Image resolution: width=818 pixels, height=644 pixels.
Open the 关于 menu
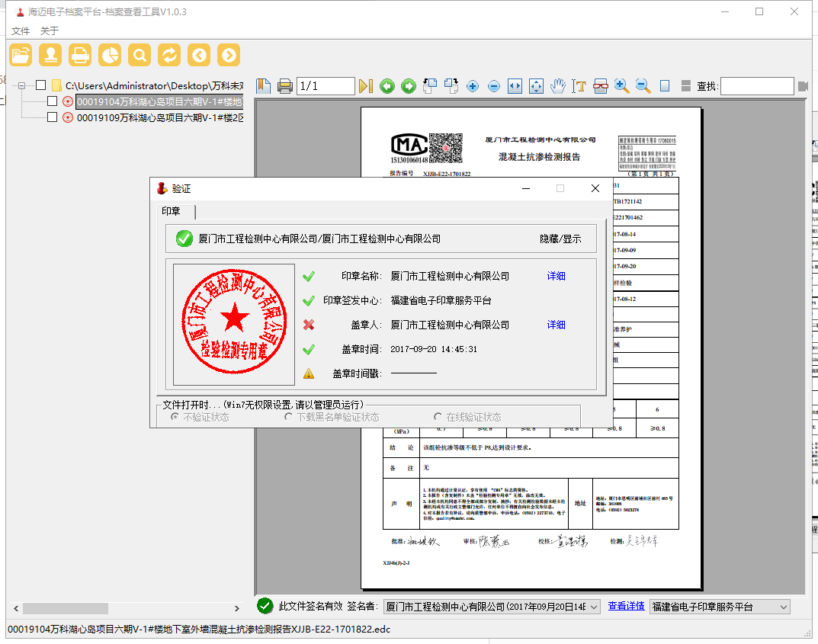click(49, 30)
